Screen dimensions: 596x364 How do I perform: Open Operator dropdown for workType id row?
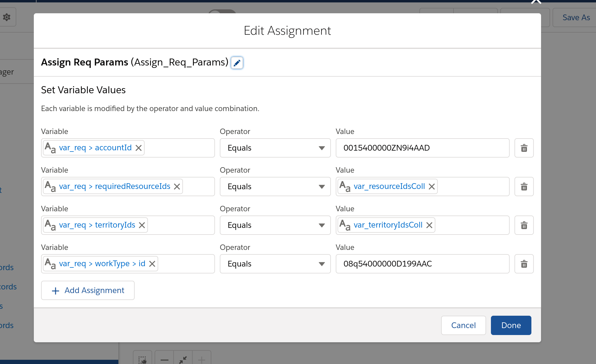275,264
